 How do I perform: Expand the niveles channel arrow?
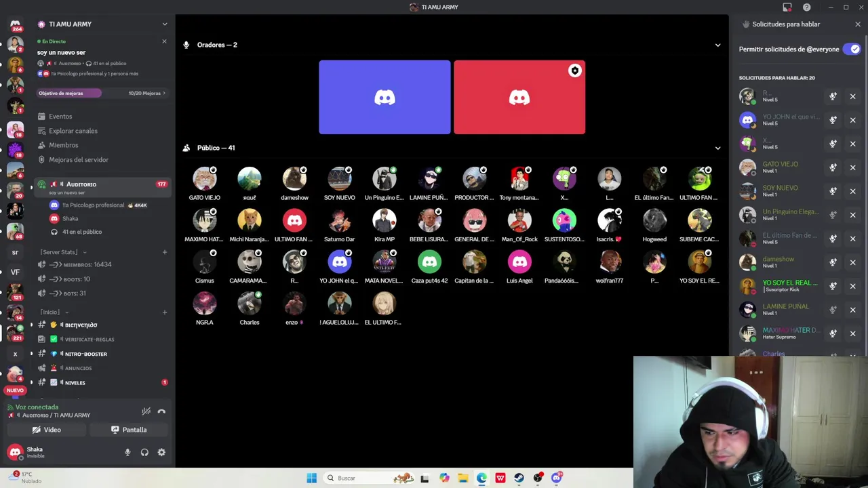pos(31,383)
